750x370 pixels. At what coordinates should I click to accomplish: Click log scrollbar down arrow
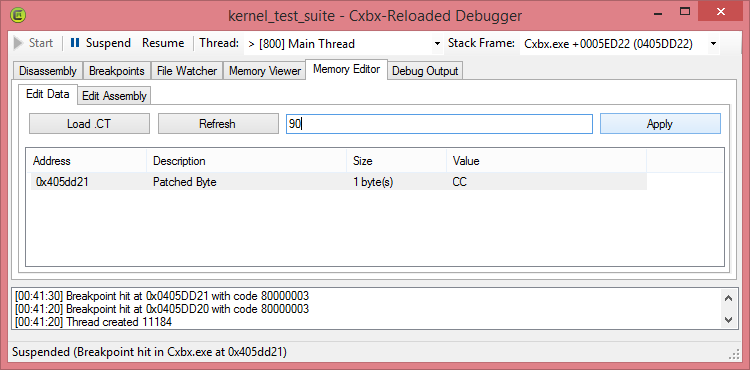[728, 319]
